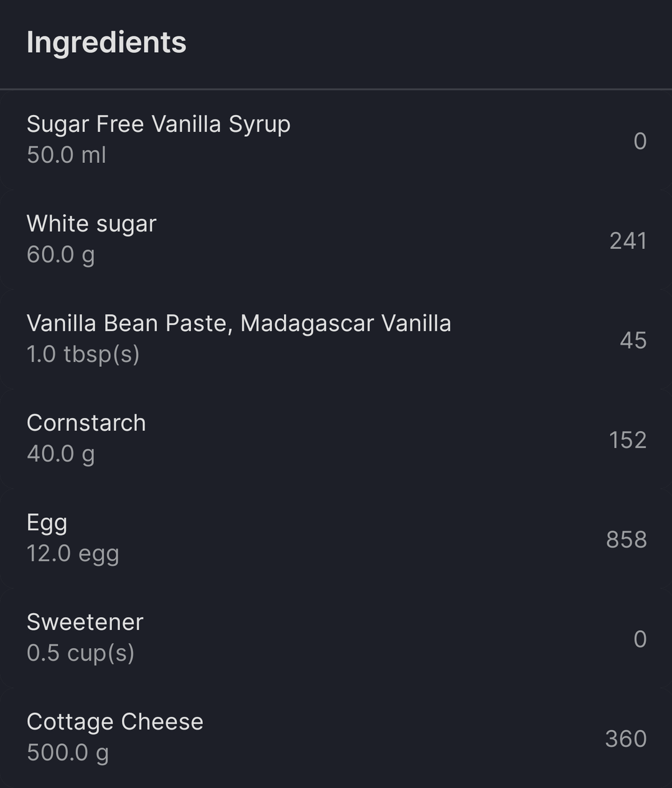
Task: Open the Cottage Cheese ingredient entry
Action: 336,738
